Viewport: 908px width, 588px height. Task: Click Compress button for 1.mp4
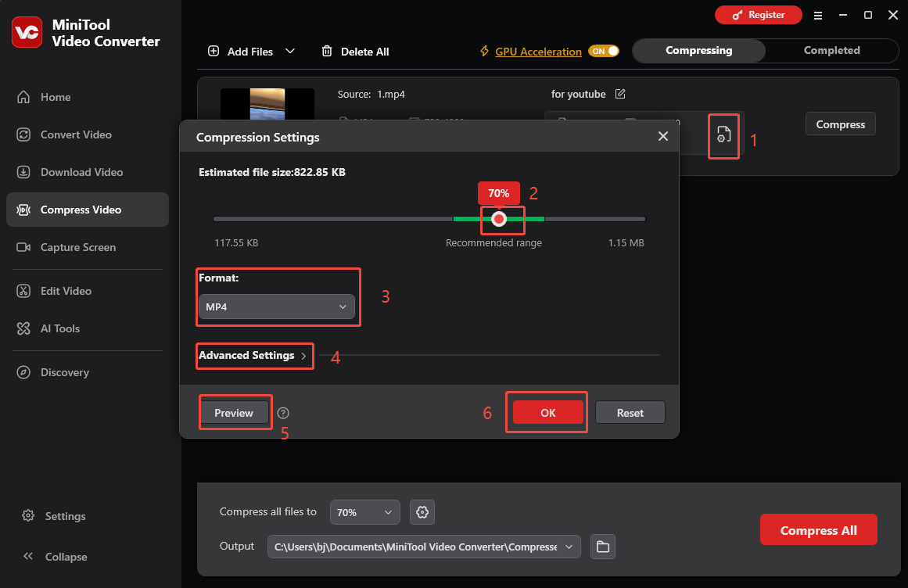(840, 124)
